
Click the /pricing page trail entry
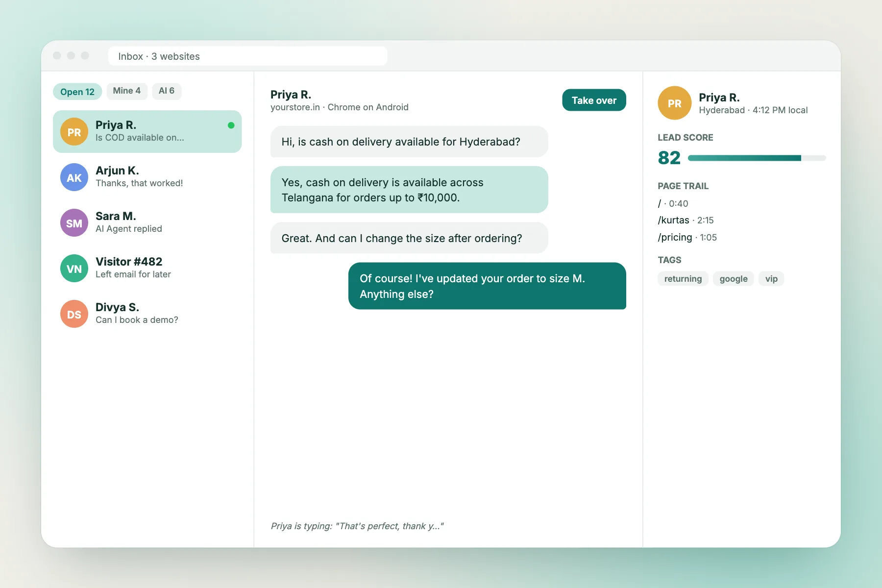(x=687, y=238)
